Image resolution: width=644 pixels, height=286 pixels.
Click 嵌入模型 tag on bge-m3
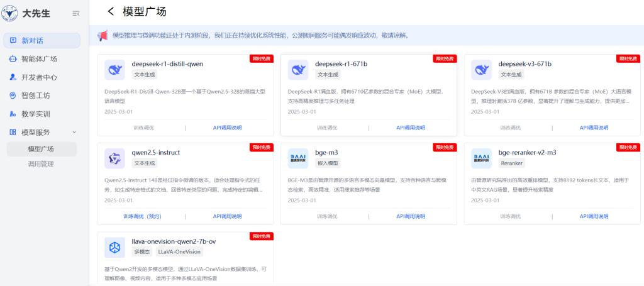[x=328, y=163]
